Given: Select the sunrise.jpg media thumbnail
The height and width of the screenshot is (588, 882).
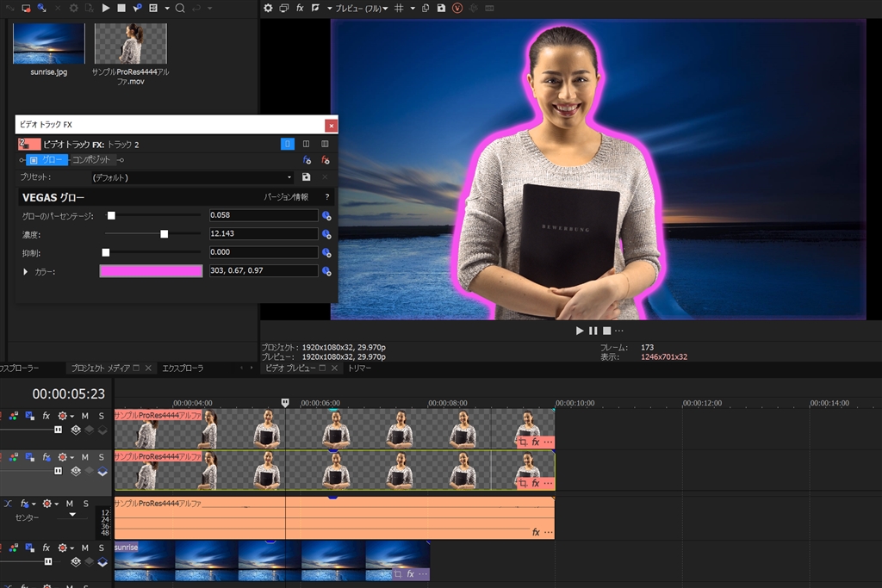Looking at the screenshot, I should click(48, 43).
